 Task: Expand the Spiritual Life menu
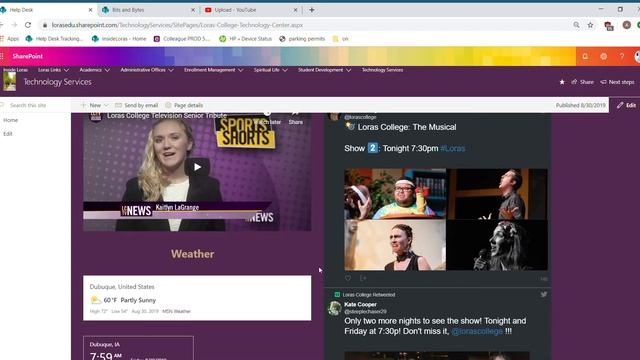coord(271,70)
